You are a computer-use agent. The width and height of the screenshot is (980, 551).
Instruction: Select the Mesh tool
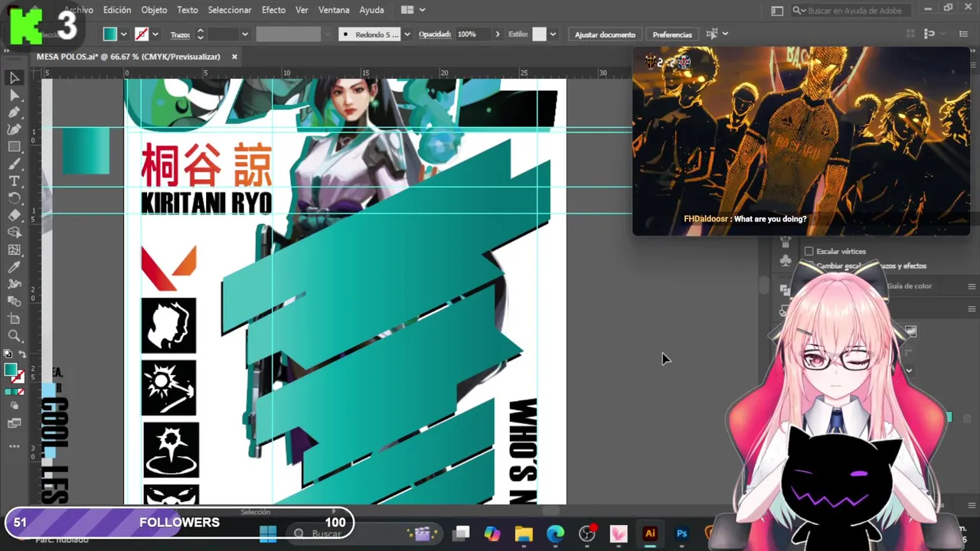pyautogui.click(x=14, y=250)
